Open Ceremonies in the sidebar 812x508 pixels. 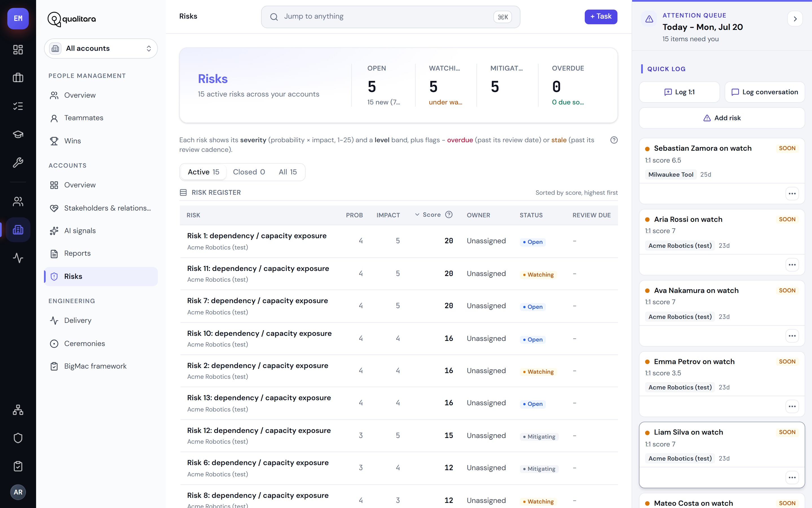101,344
